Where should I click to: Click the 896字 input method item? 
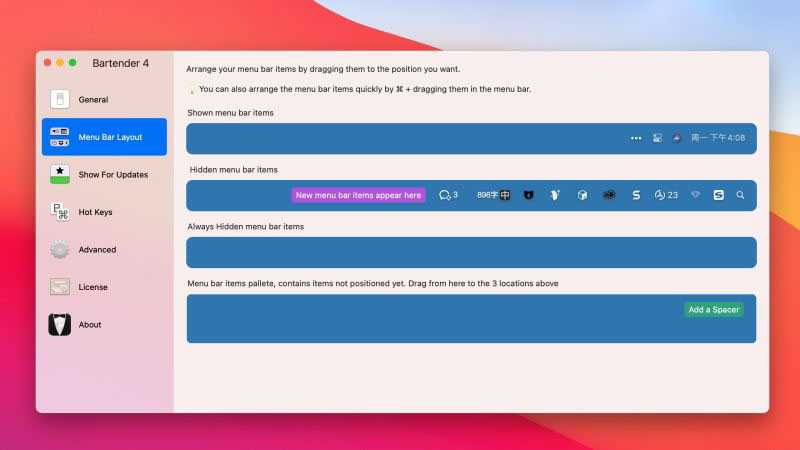tap(493, 195)
